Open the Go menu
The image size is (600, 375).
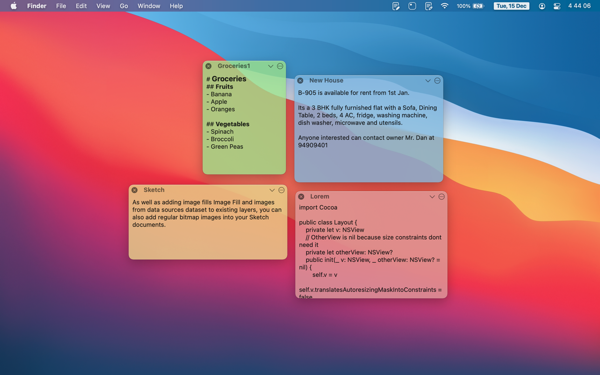pos(124,6)
